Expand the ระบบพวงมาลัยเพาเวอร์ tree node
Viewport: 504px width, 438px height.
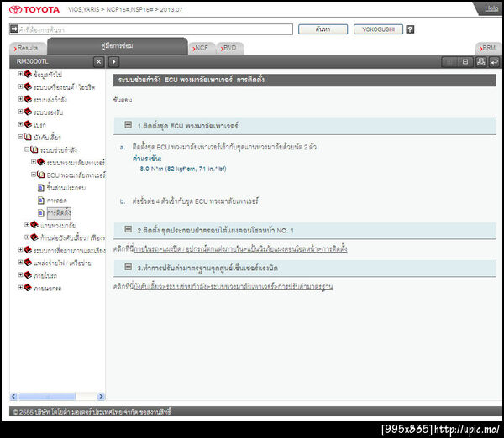[34, 162]
